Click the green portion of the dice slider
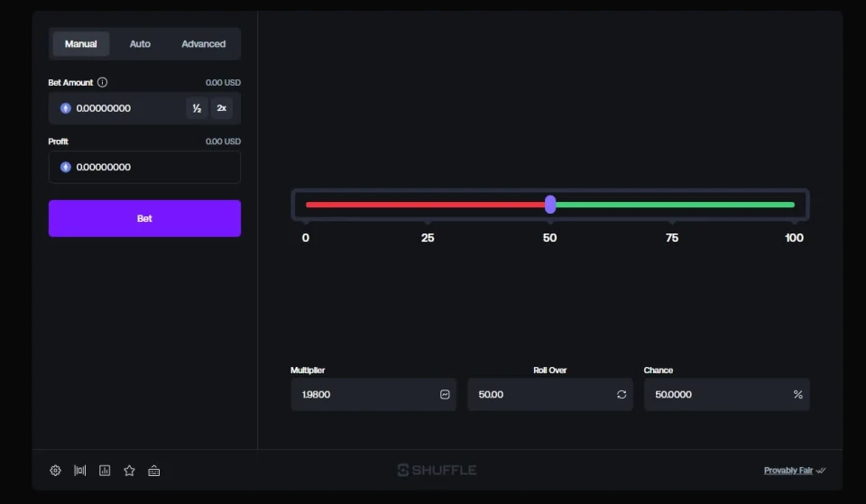Image resolution: width=866 pixels, height=504 pixels. (675, 205)
